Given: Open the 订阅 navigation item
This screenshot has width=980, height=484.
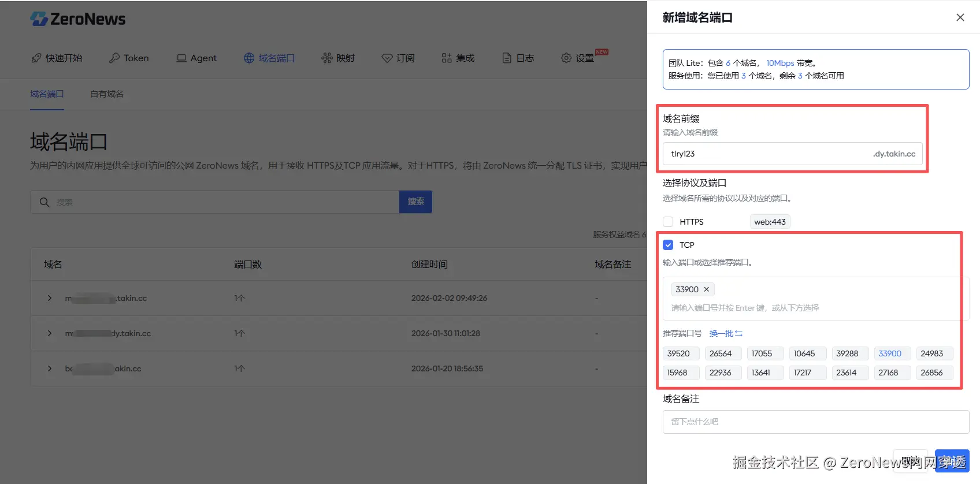Looking at the screenshot, I should point(398,58).
